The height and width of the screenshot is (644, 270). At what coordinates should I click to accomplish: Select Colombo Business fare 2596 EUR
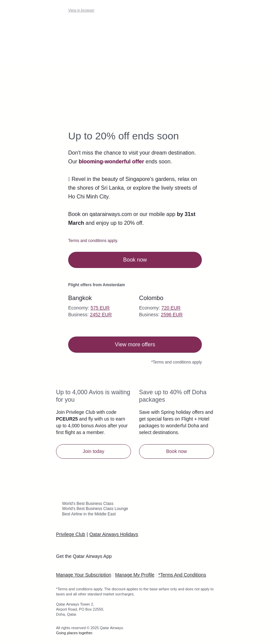pyautogui.click(x=171, y=315)
